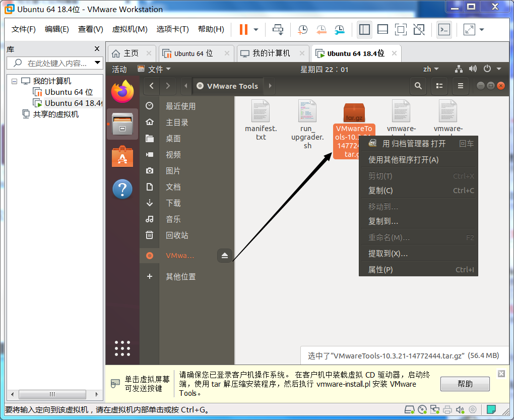Toggle the library sidebar view
This screenshot has width=514, height=420.
(x=364, y=30)
